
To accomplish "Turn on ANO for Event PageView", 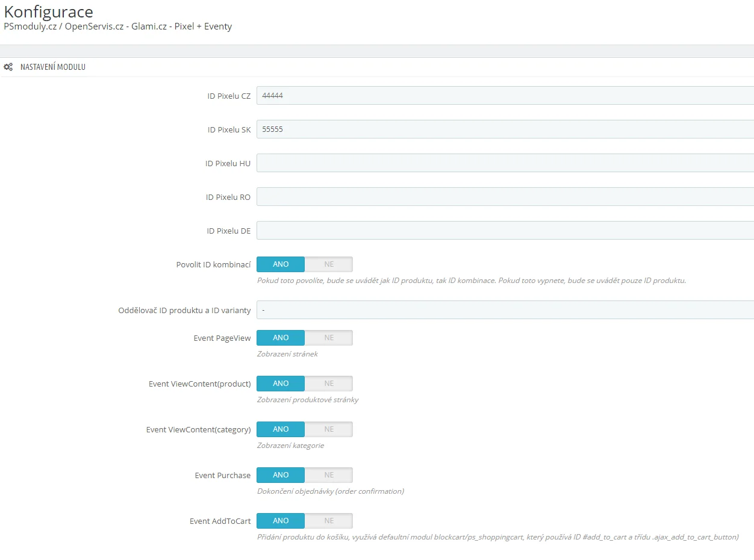I will click(x=281, y=338).
